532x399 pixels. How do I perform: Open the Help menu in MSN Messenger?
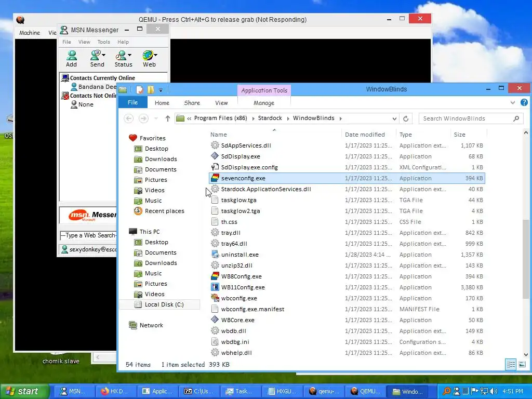(123, 42)
